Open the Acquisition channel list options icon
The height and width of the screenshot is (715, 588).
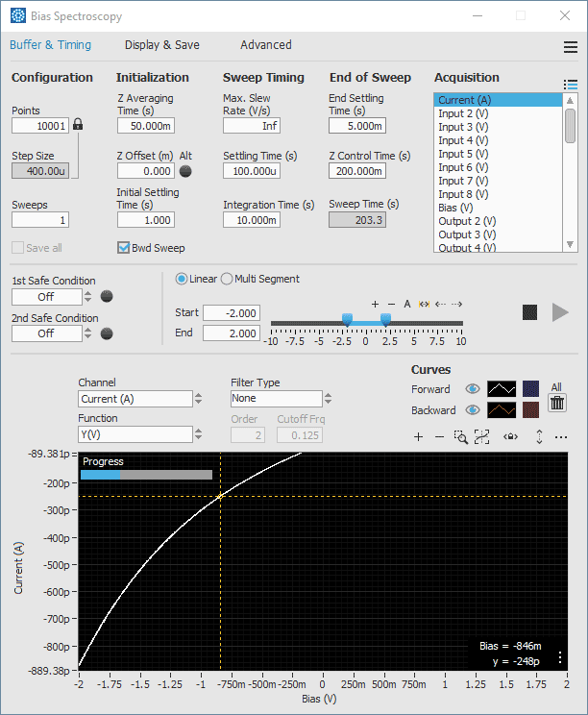(x=570, y=85)
